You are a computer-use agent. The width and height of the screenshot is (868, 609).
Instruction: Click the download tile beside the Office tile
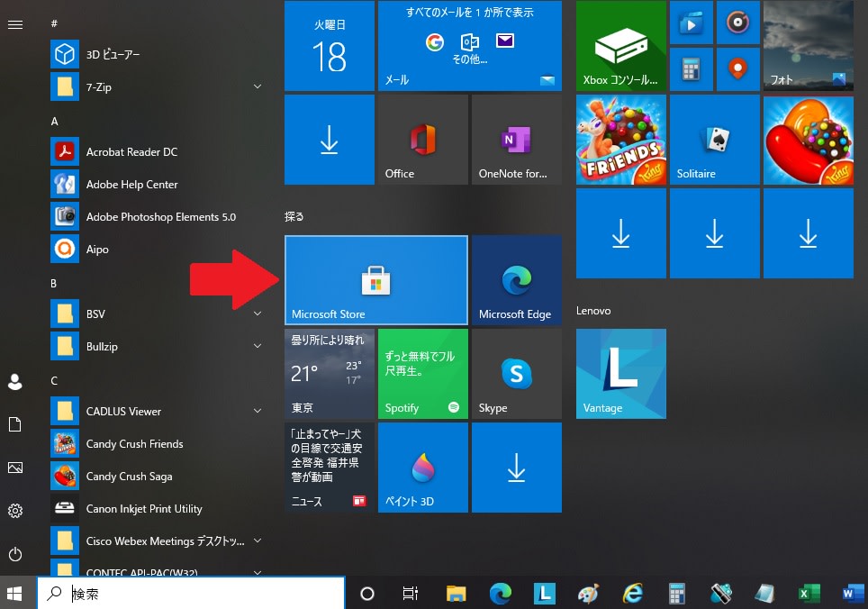click(330, 140)
